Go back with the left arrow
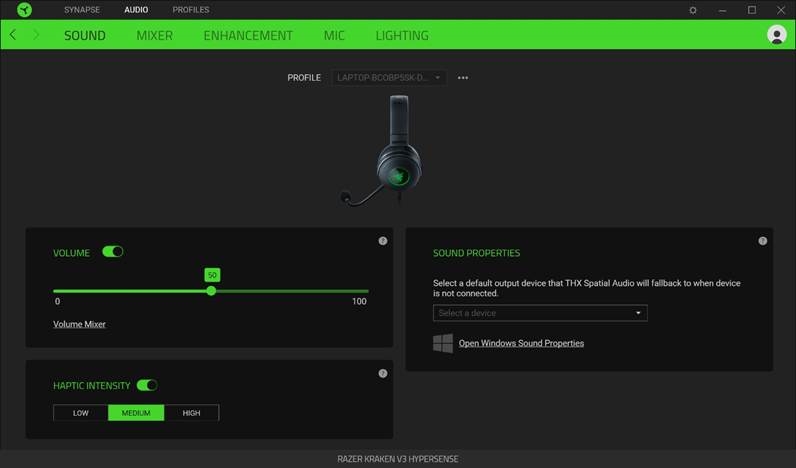796x468 pixels. [13, 35]
